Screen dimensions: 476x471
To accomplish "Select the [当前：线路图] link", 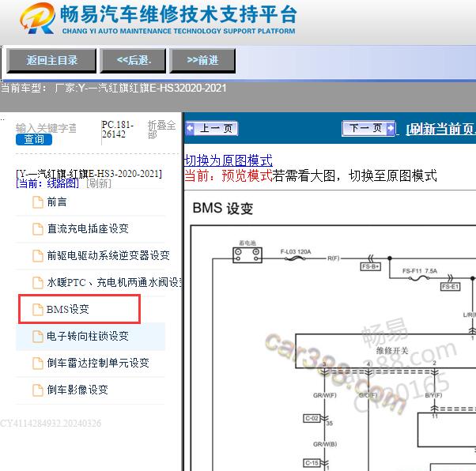I will click(47, 183).
